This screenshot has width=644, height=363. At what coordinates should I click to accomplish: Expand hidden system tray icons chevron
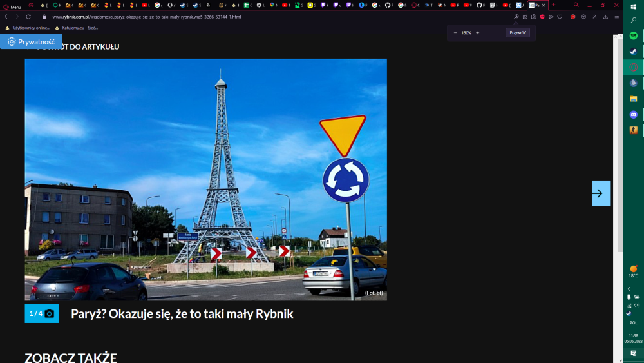[629, 289]
